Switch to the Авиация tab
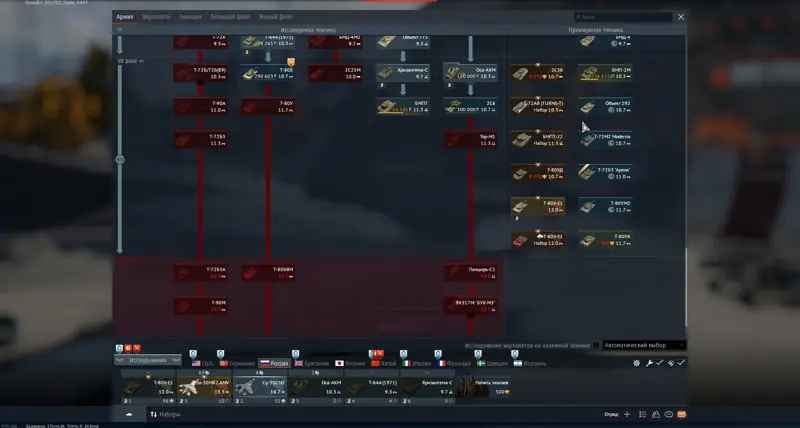The height and width of the screenshot is (428, 800). 190,17
